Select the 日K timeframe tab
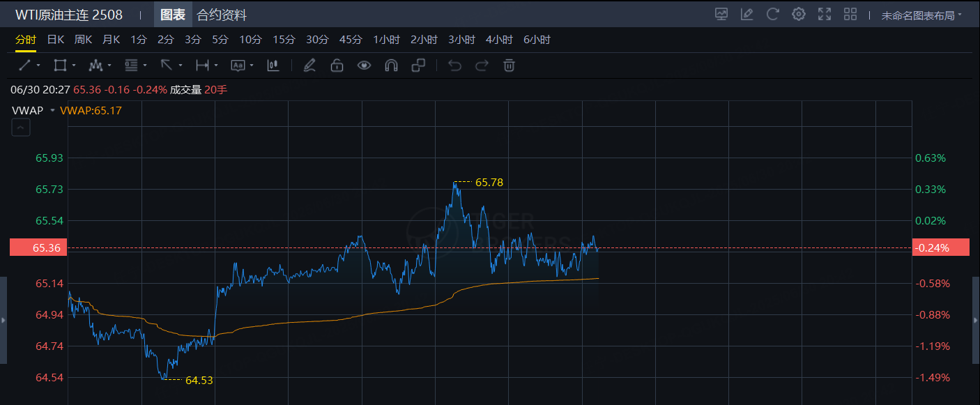This screenshot has height=405, width=980. 56,40
